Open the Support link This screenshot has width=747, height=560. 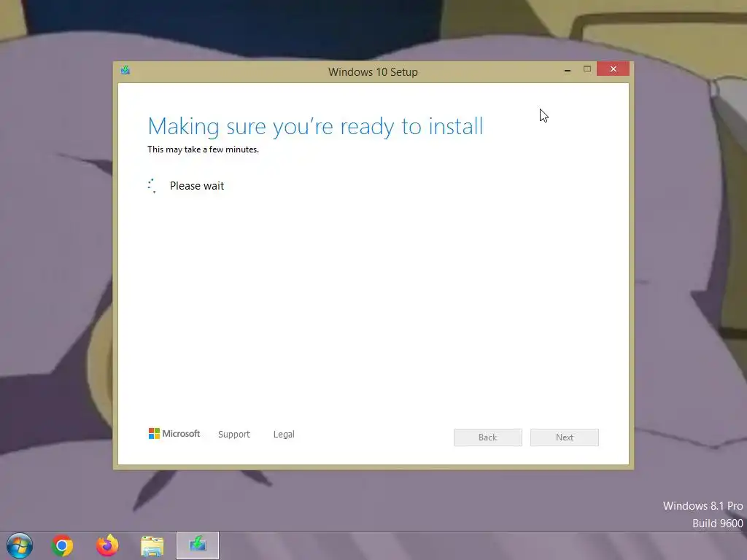(x=234, y=435)
